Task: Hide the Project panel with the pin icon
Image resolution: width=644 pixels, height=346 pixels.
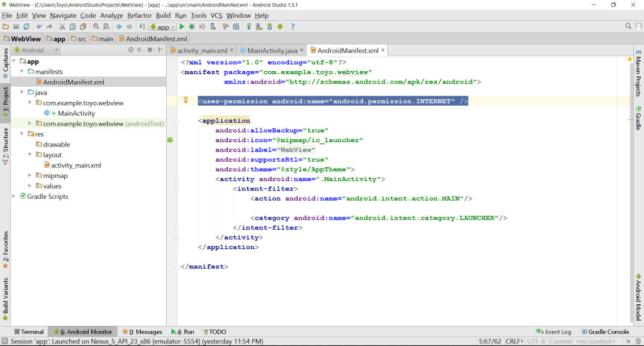Action: [x=160, y=50]
